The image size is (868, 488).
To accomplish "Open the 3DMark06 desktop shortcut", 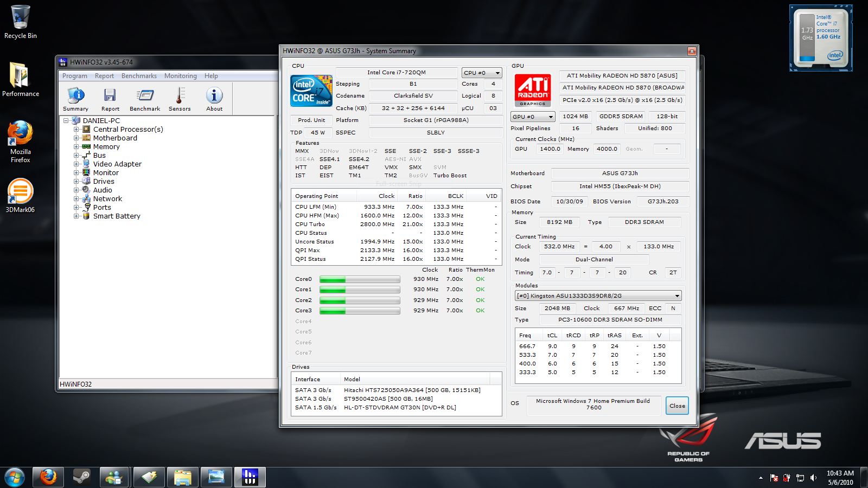I will coord(20,196).
